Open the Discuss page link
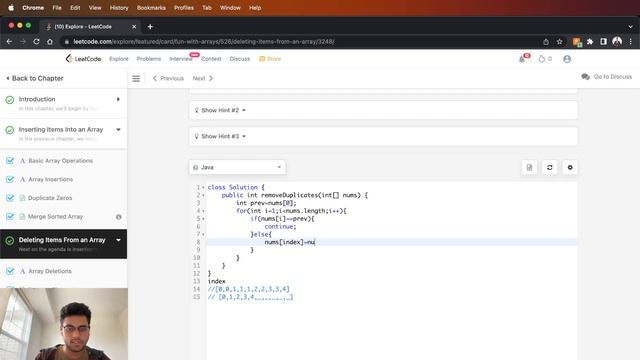The height and width of the screenshot is (360, 640). [240, 59]
